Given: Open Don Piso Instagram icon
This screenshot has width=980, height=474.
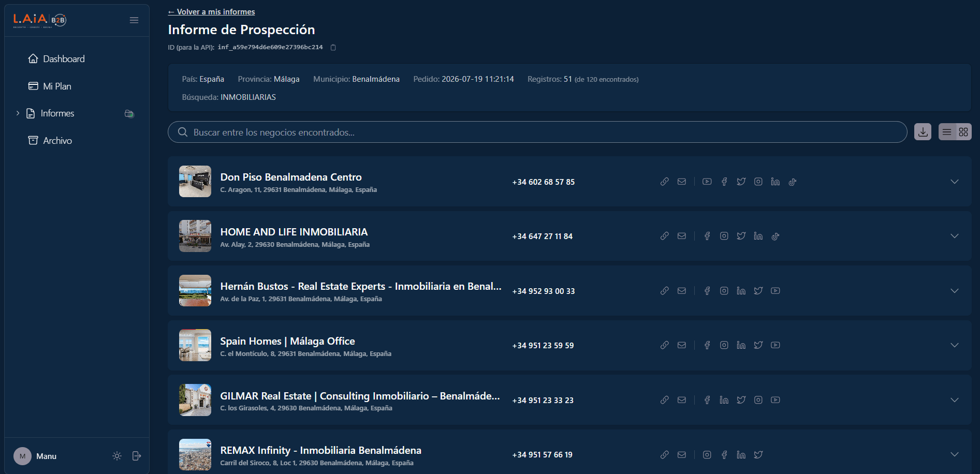Looking at the screenshot, I should 758,182.
